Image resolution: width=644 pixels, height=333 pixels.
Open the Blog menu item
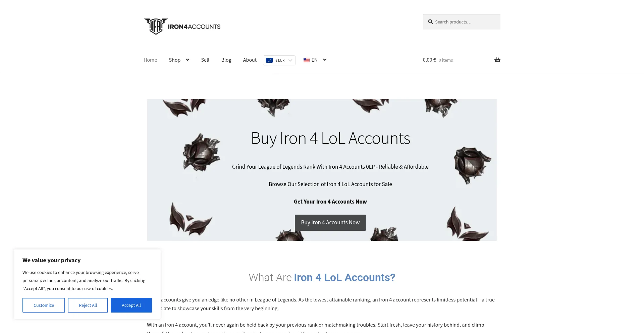pyautogui.click(x=226, y=60)
